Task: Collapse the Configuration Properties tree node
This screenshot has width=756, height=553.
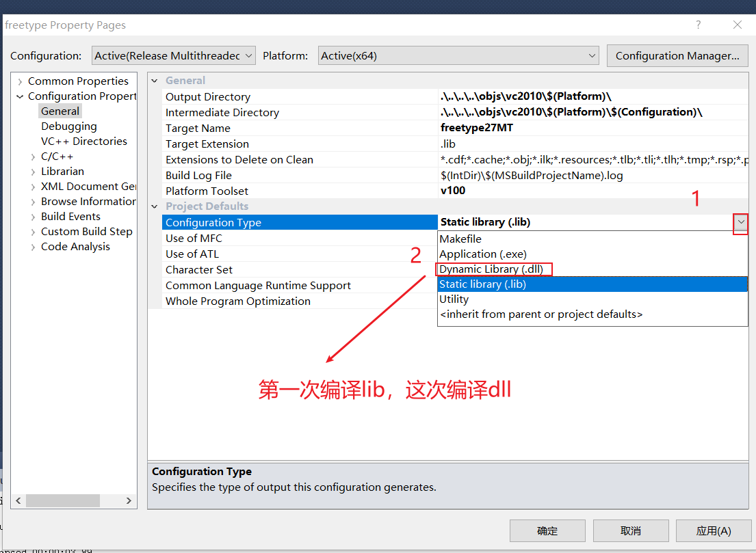Action: (x=21, y=96)
